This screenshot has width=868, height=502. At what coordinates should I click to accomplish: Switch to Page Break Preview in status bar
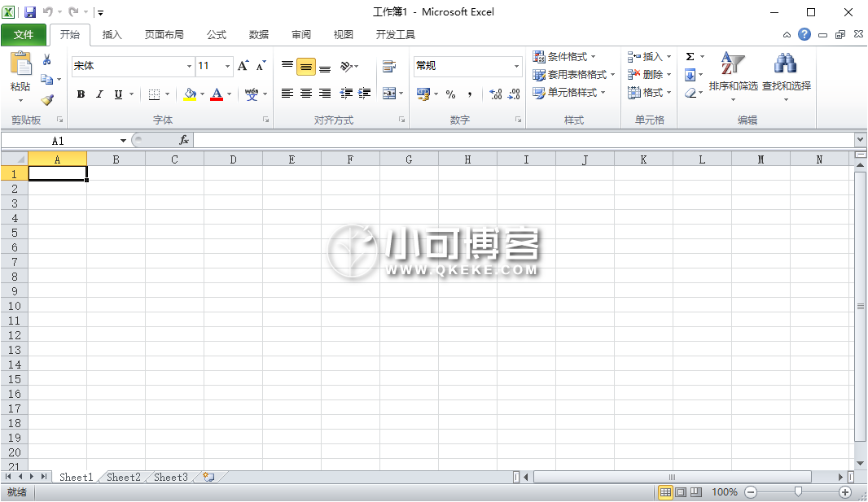(696, 492)
